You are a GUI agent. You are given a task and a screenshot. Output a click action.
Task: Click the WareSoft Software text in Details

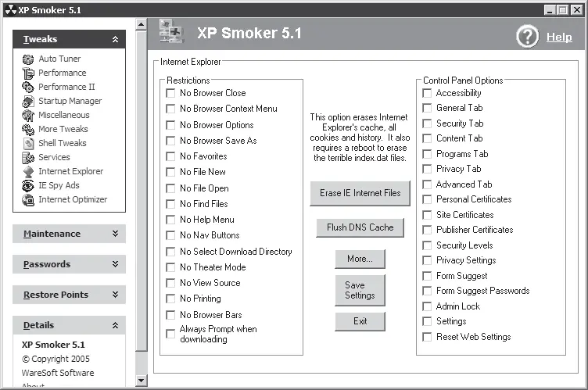pos(58,373)
